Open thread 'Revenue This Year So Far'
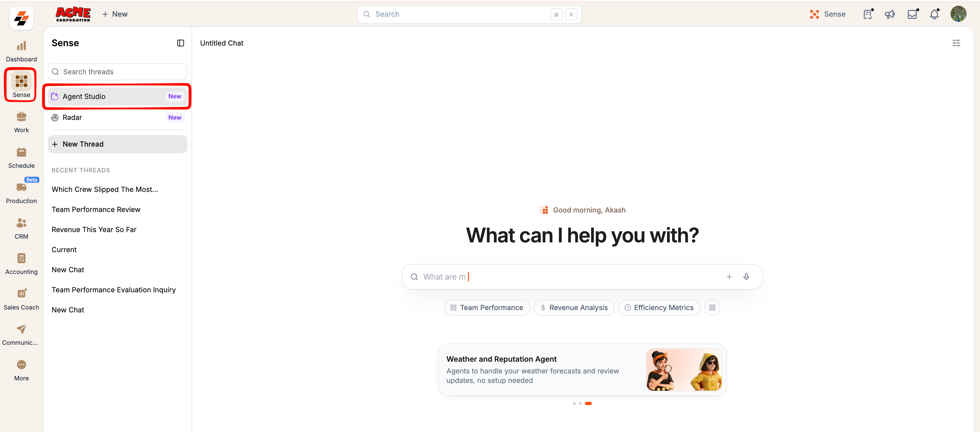 click(x=94, y=229)
